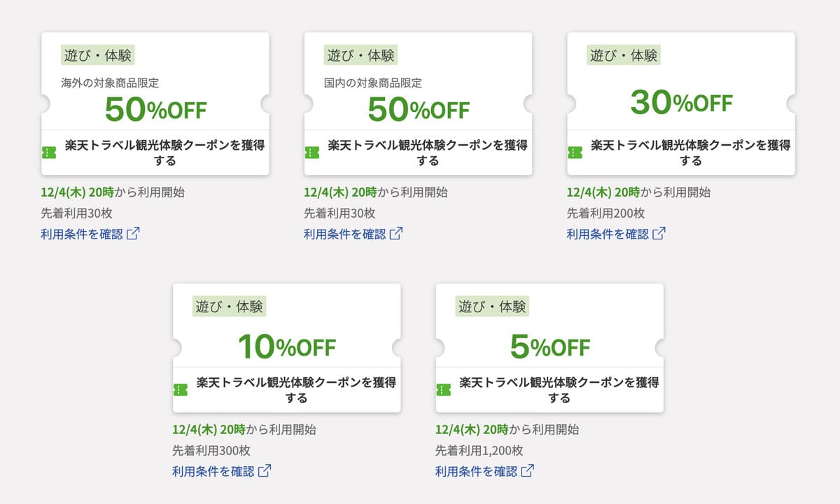Image resolution: width=840 pixels, height=504 pixels.
Task: Select the 遊び・体験 tag on the 30%OFF coupon
Action: (x=622, y=55)
